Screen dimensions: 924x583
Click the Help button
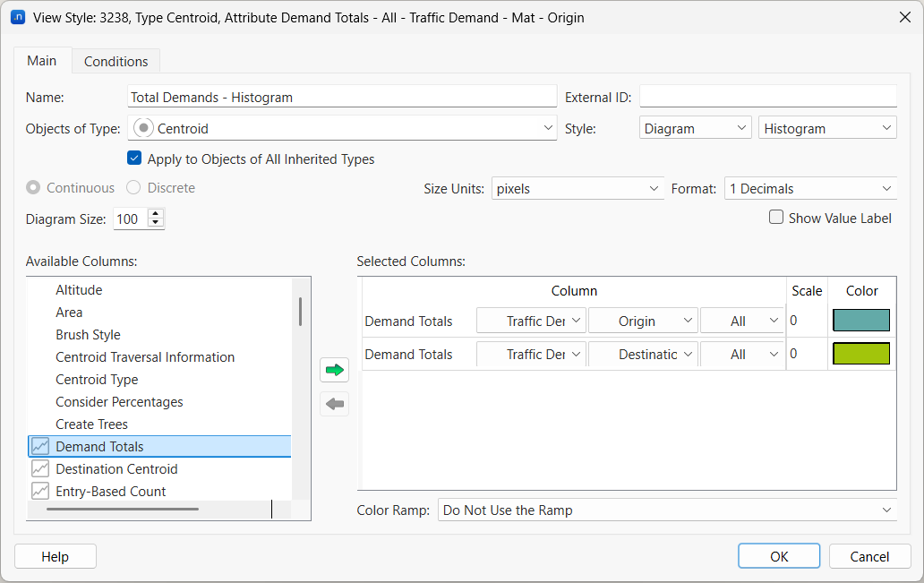tap(55, 556)
